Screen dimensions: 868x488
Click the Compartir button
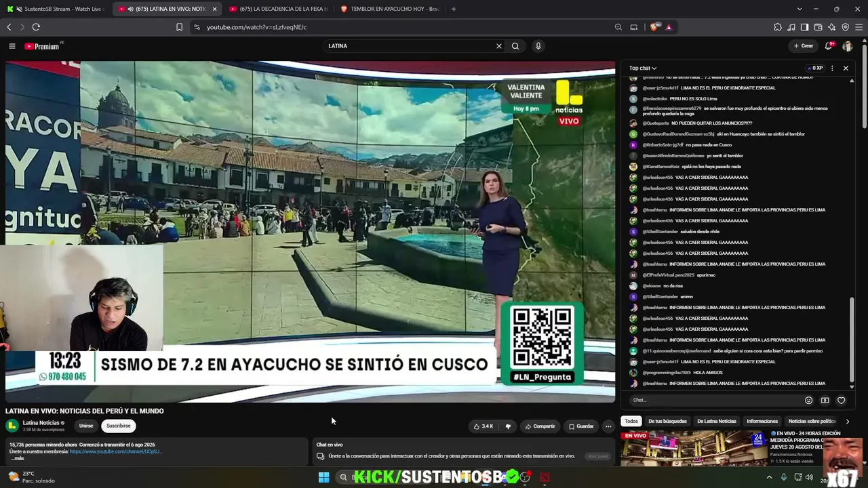(540, 426)
